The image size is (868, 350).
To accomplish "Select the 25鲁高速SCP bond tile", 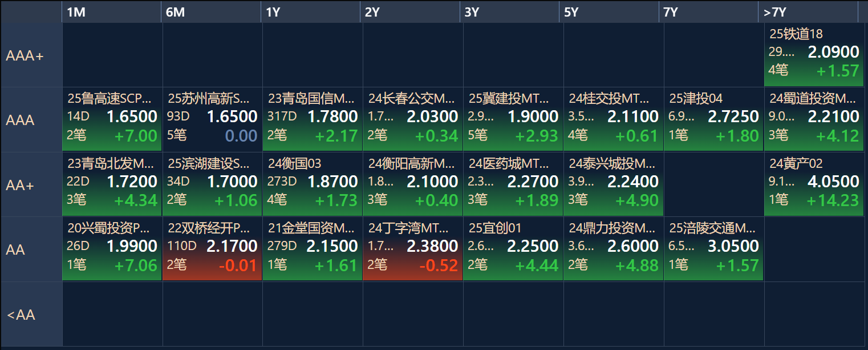I will point(112,119).
